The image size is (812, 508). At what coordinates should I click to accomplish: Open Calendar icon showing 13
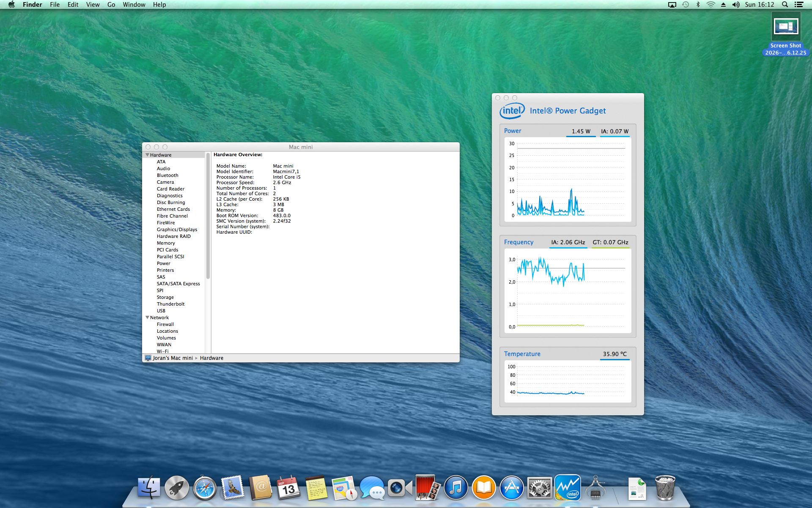pyautogui.click(x=288, y=488)
